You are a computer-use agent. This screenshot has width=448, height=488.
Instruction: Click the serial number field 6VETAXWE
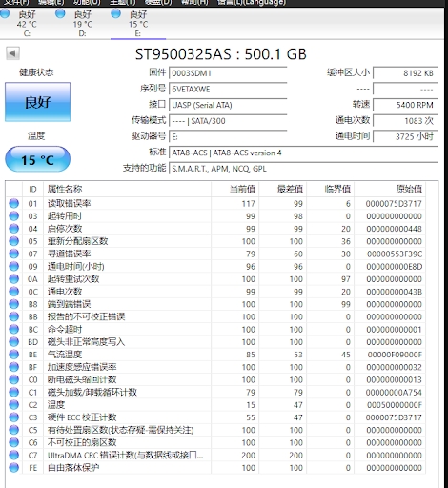point(228,90)
